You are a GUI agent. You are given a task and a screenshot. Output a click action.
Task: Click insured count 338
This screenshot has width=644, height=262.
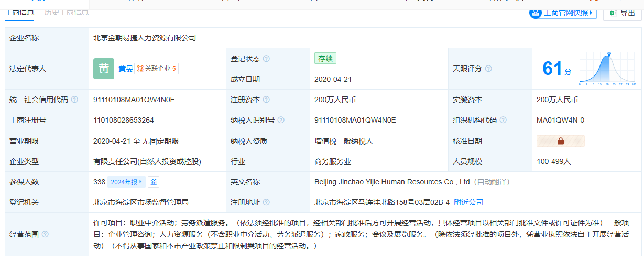pyautogui.click(x=99, y=182)
